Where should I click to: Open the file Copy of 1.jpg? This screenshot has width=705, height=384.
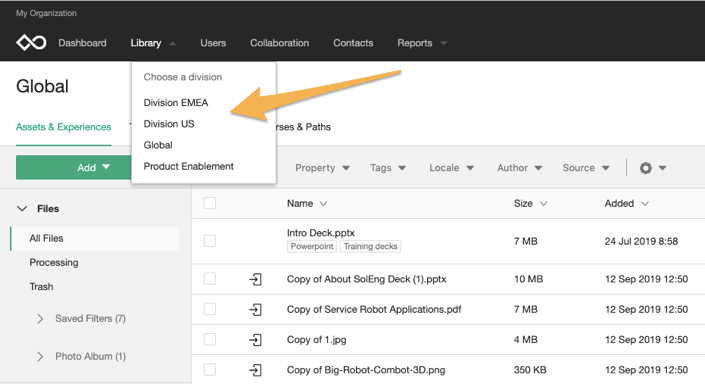[317, 339]
